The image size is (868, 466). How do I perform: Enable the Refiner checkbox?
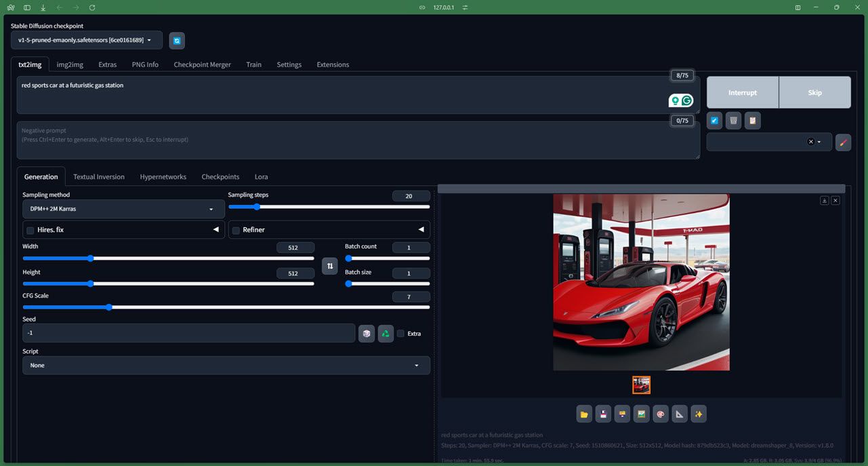point(236,230)
